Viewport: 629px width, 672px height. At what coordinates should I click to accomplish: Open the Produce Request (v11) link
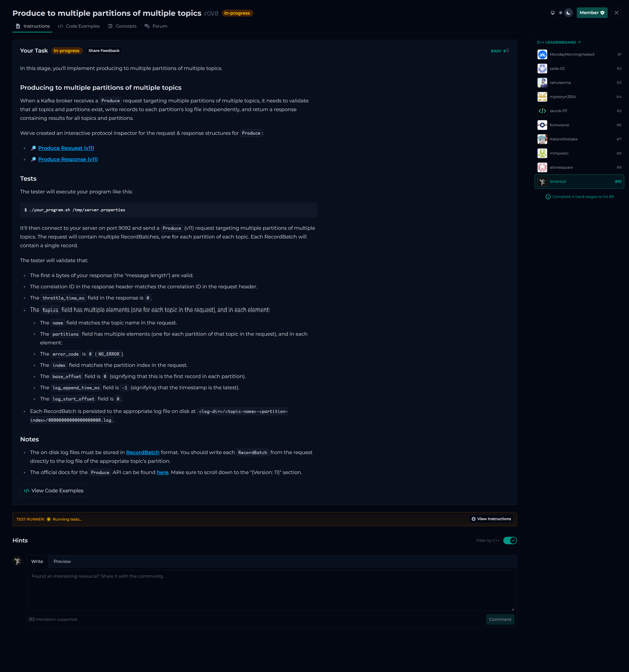pos(66,148)
